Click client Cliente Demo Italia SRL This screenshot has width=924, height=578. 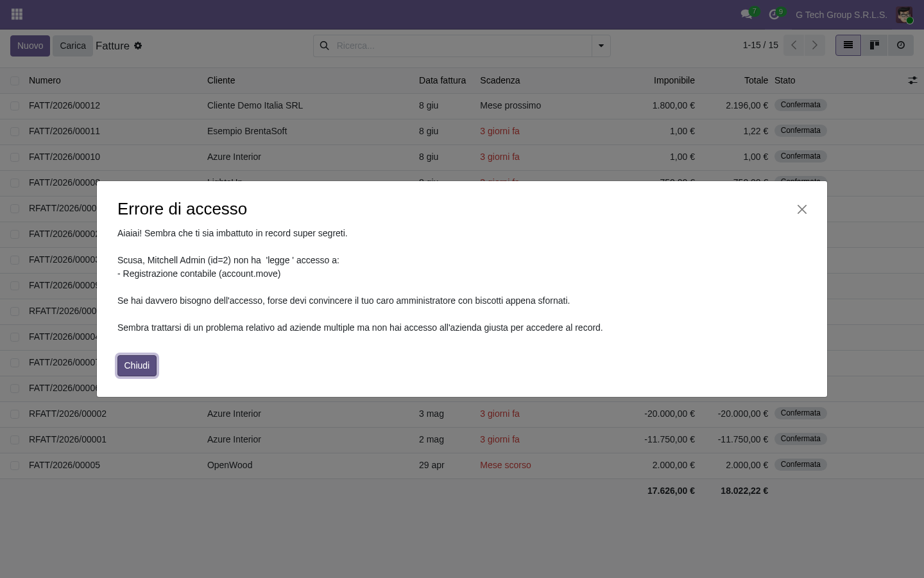255,105
